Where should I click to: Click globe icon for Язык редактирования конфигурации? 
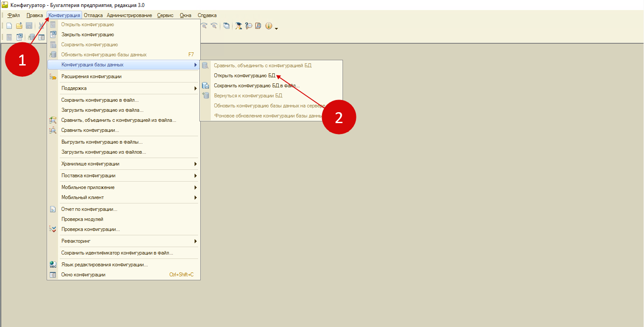click(53, 265)
